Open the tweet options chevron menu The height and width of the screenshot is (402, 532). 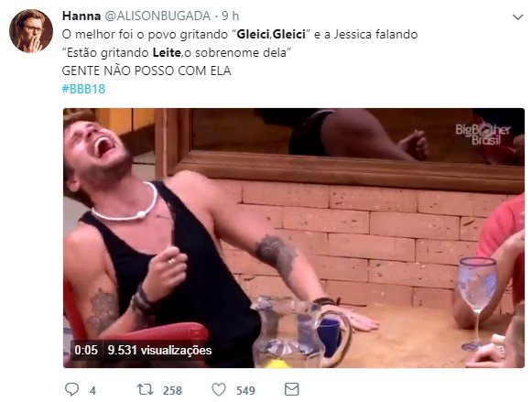[517, 16]
